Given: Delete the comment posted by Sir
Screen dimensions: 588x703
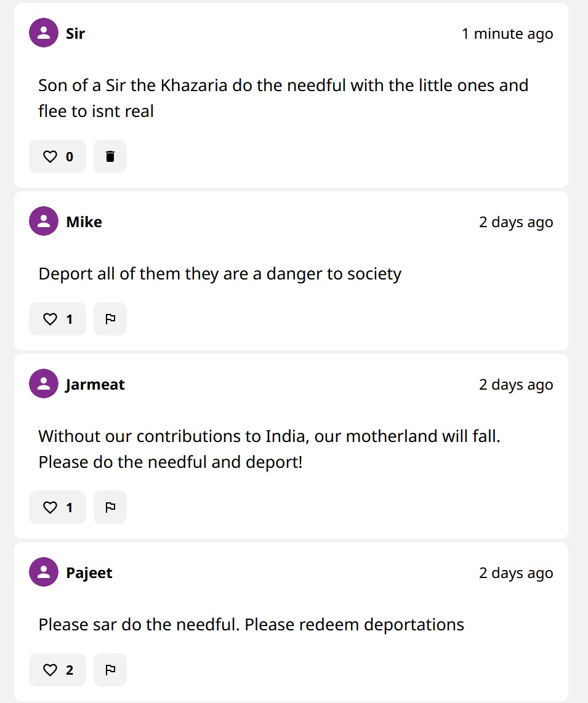Looking at the screenshot, I should point(110,157).
